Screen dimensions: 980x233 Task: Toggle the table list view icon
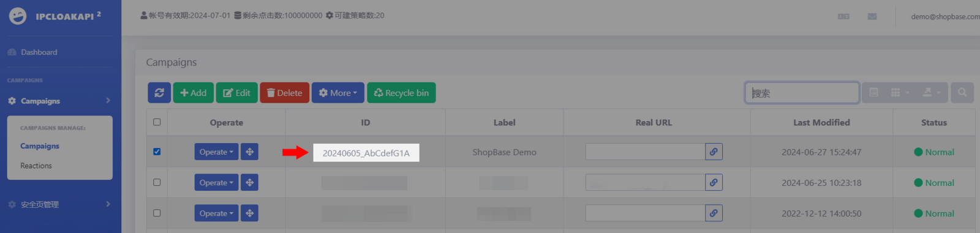coord(874,92)
